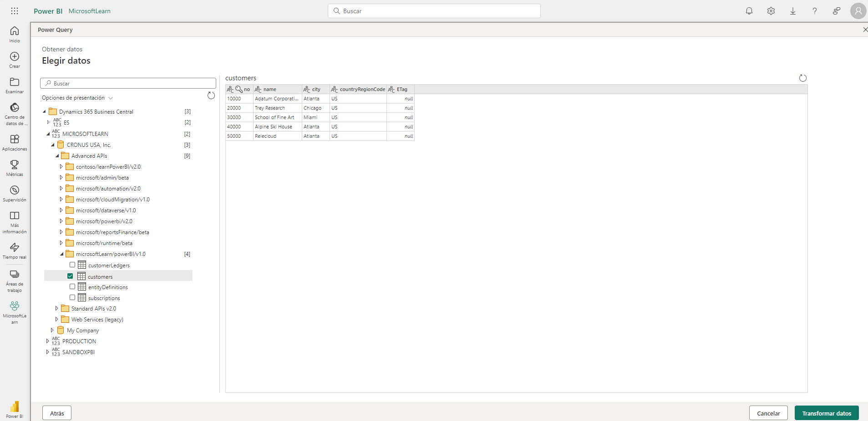Open Más información in the sidebar
Viewport: 868px width, 421px height.
pyautogui.click(x=15, y=222)
